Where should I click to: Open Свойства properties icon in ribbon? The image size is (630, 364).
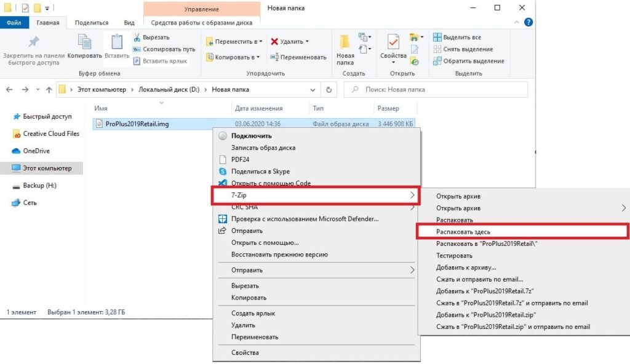pyautogui.click(x=393, y=42)
